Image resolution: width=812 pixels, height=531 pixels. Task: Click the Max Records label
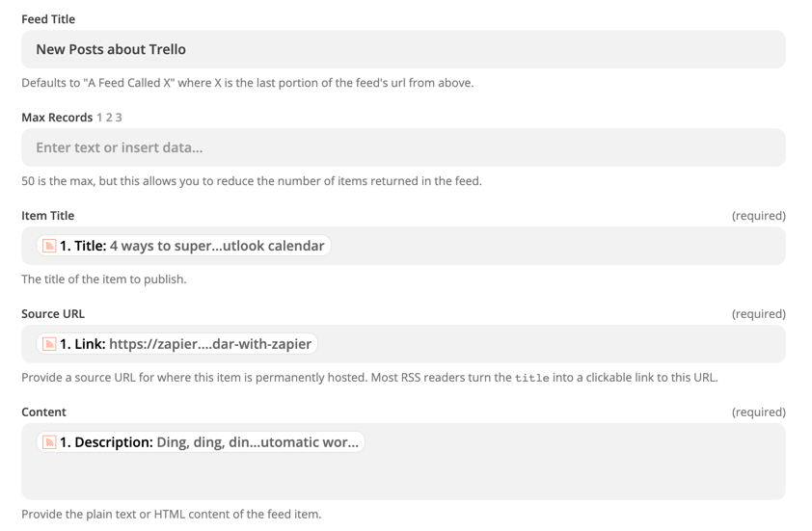(x=57, y=118)
